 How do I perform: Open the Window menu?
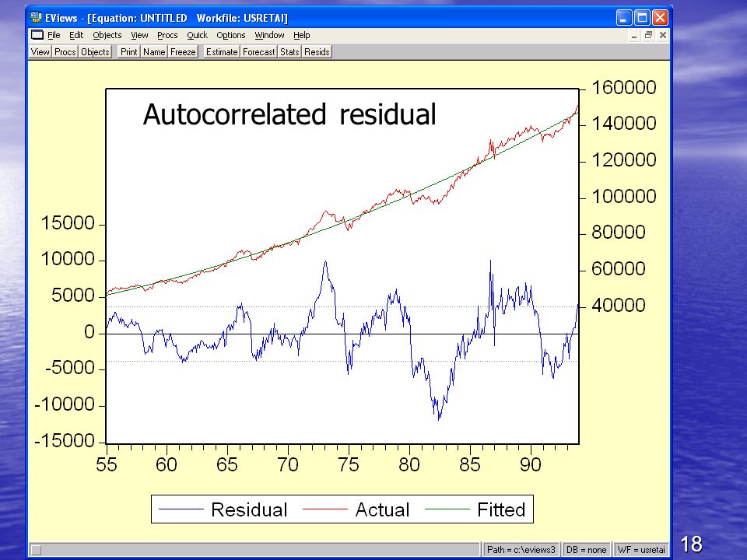tap(270, 35)
